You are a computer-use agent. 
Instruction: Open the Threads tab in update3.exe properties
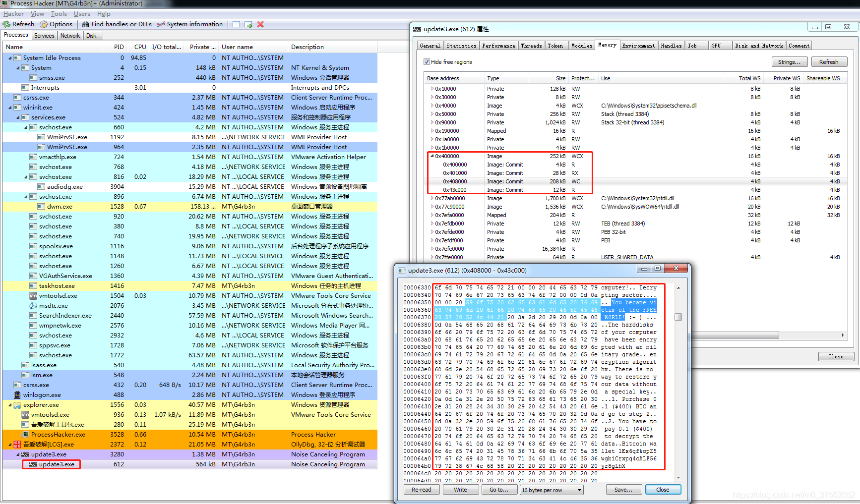click(x=531, y=46)
